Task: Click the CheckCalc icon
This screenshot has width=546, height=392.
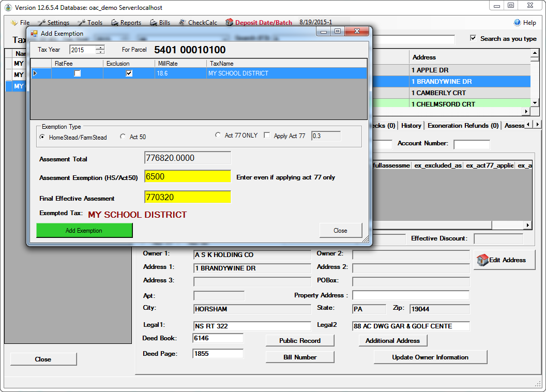Action: point(182,23)
